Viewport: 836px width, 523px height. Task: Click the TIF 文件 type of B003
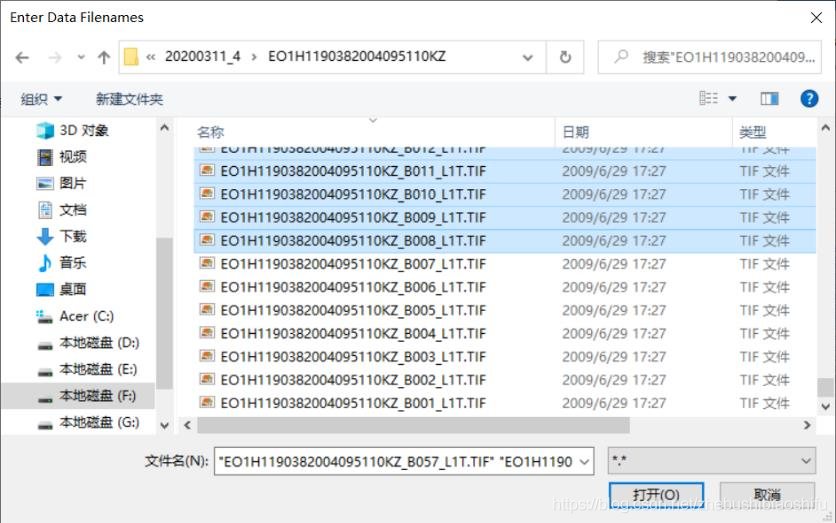tap(764, 357)
